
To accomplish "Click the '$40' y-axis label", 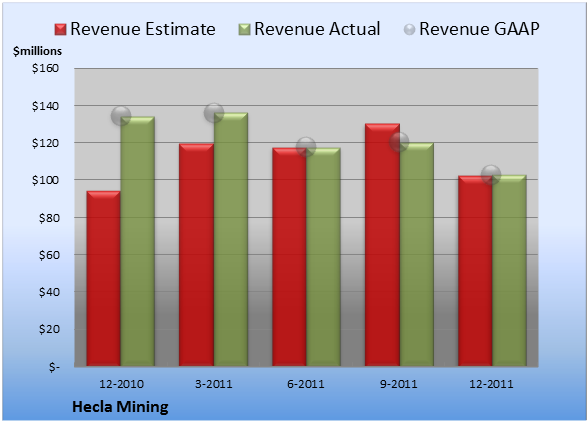I will pos(49,292).
